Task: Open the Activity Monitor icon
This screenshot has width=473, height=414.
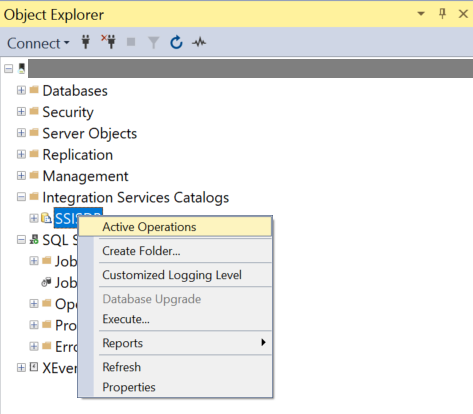Action: point(199,42)
